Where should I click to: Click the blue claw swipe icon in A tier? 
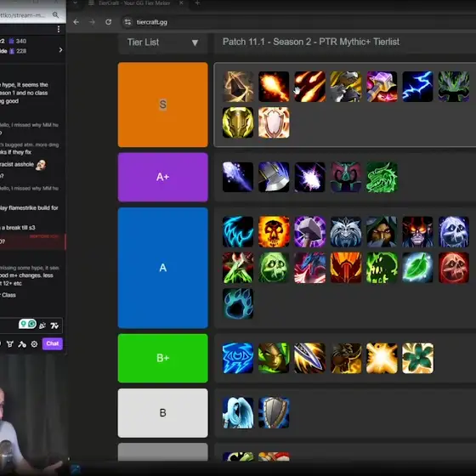pyautogui.click(x=238, y=231)
